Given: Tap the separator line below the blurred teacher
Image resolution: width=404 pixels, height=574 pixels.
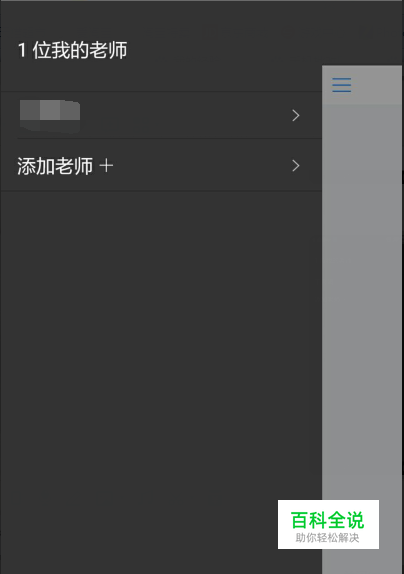Looking at the screenshot, I should [x=169, y=139].
